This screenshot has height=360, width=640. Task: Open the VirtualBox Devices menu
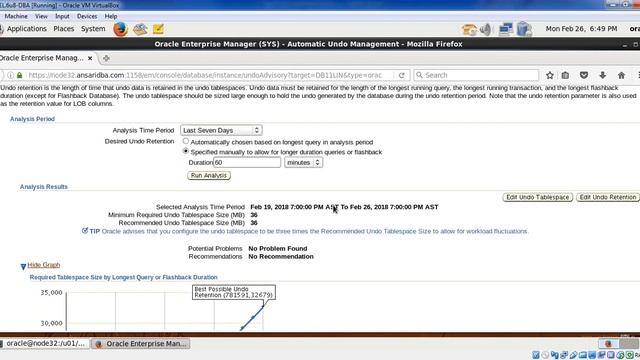pos(87,16)
